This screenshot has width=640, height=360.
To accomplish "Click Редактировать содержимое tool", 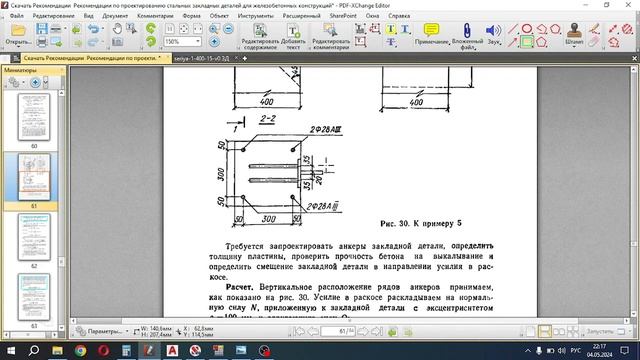I will (x=260, y=36).
